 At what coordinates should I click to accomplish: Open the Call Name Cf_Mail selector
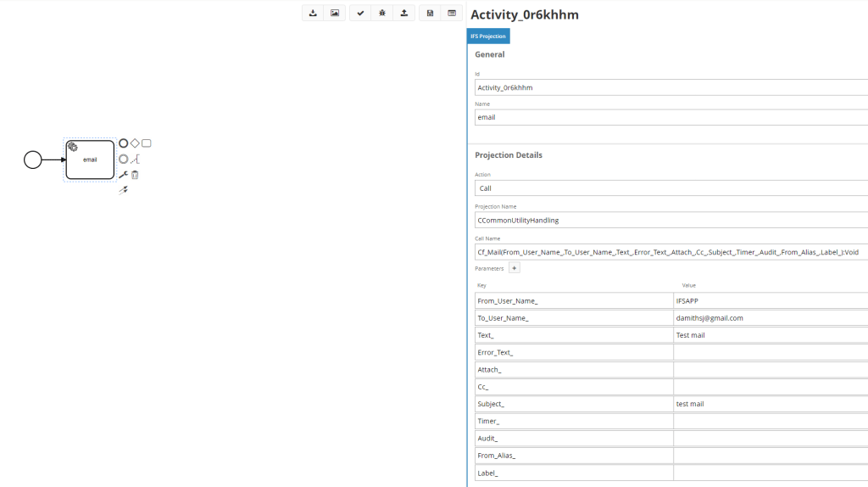pos(670,252)
